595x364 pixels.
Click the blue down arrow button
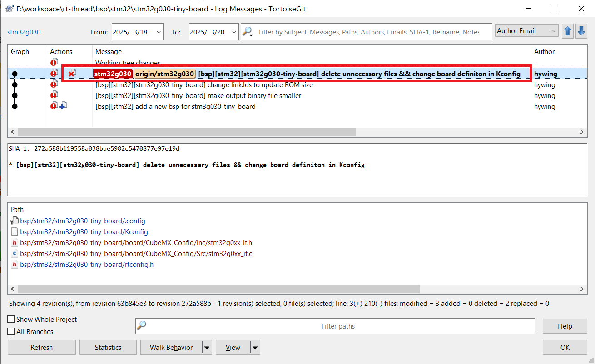(581, 31)
